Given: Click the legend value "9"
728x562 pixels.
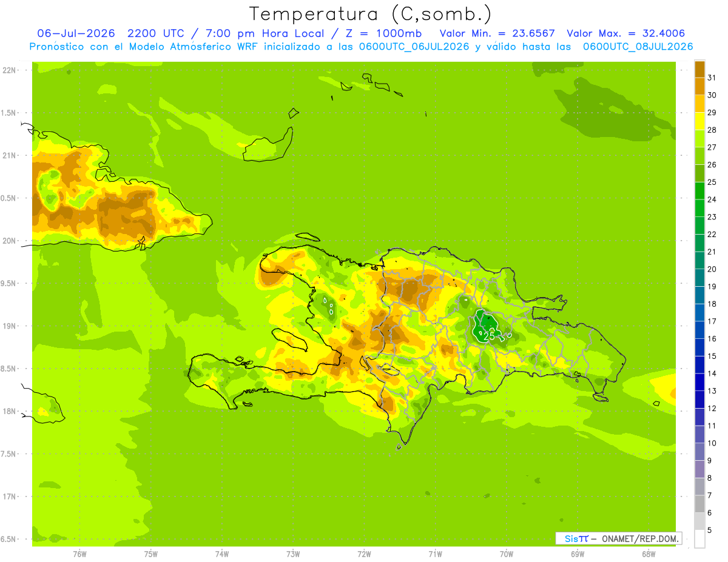Looking at the screenshot, I should tap(709, 461).
